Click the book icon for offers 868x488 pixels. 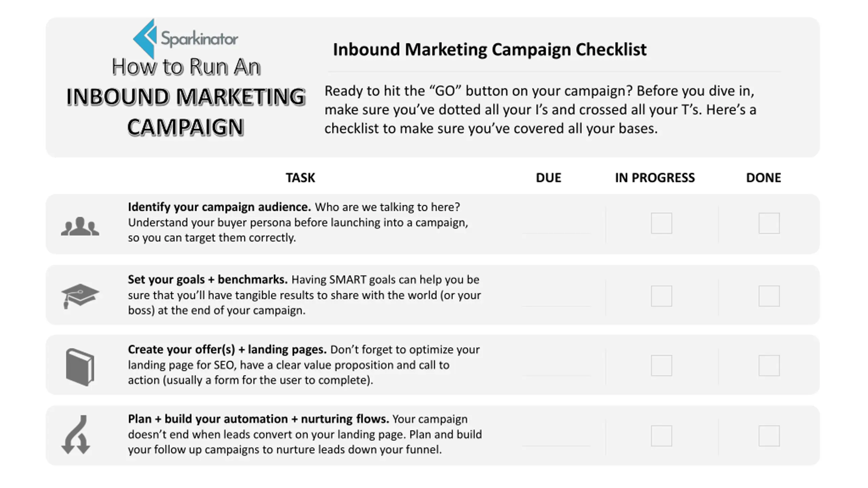80,367
